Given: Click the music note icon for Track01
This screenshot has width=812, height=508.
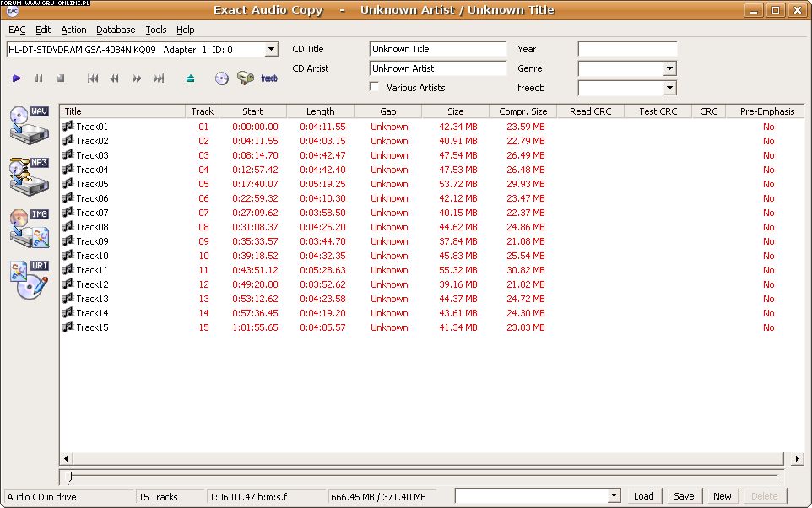Looking at the screenshot, I should [68, 126].
